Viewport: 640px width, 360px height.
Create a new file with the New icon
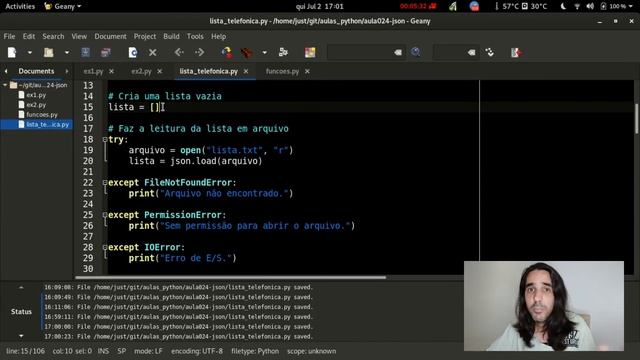[x=12, y=52]
